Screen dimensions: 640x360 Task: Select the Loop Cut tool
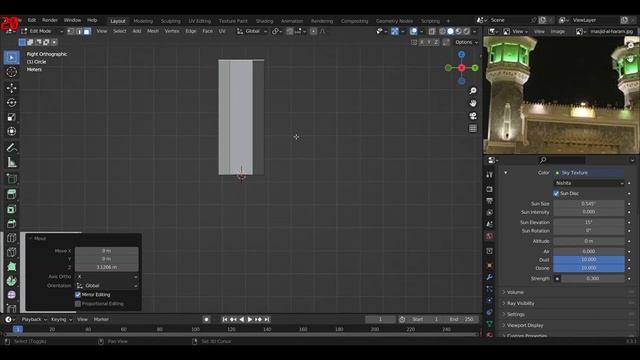click(11, 238)
